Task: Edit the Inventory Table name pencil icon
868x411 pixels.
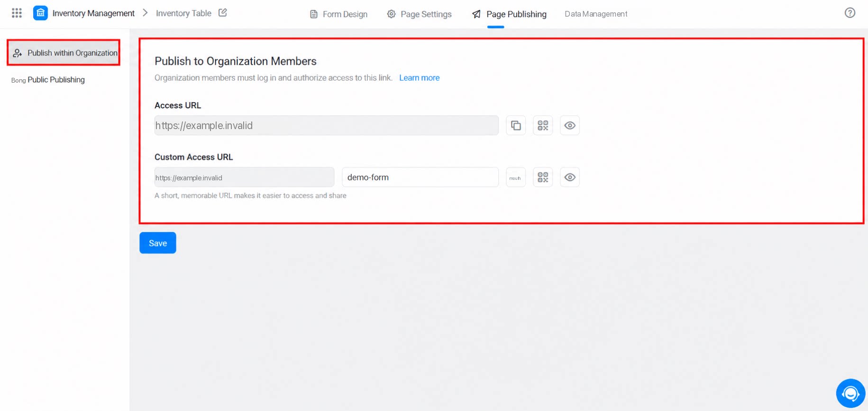Action: click(x=223, y=13)
